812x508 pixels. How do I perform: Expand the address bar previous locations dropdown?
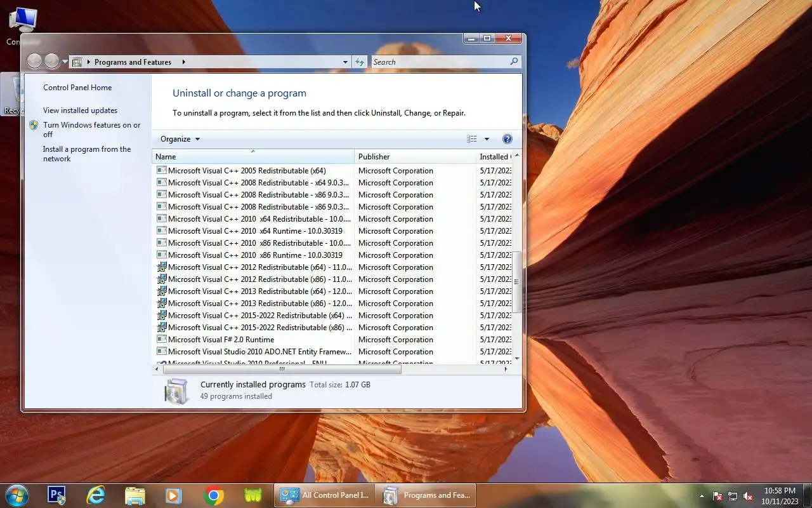coord(345,62)
